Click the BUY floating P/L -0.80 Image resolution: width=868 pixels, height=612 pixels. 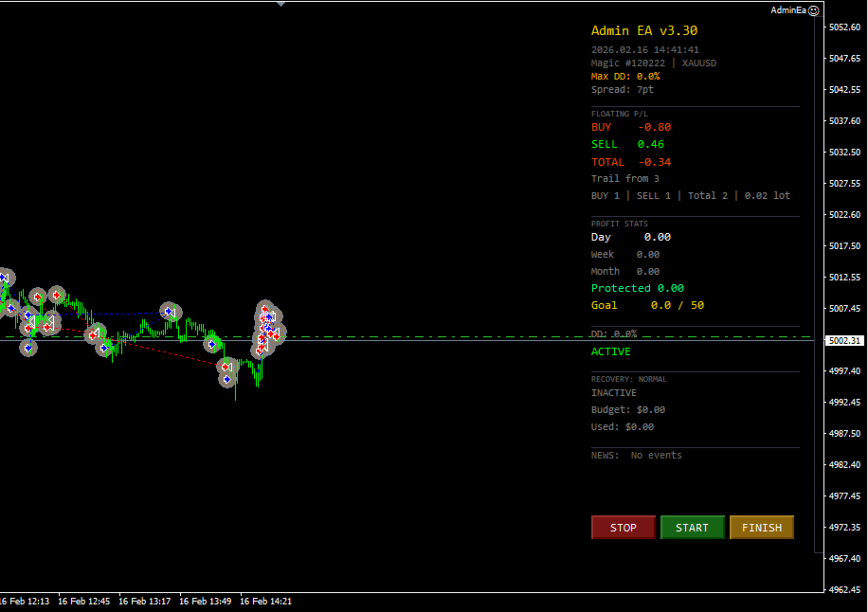point(631,127)
